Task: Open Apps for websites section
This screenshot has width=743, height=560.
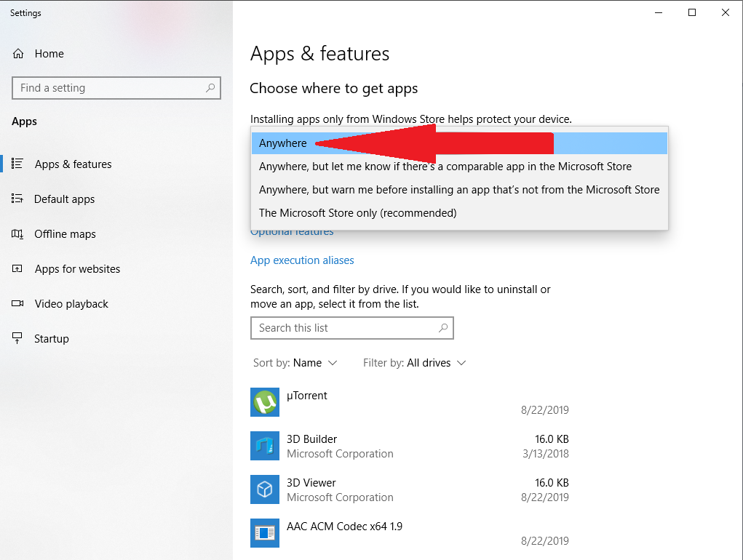Action: (x=116, y=269)
